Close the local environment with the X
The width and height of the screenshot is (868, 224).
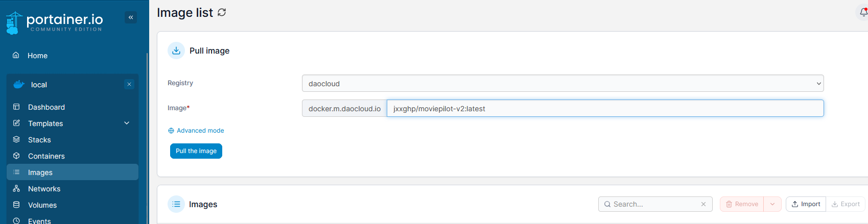129,84
